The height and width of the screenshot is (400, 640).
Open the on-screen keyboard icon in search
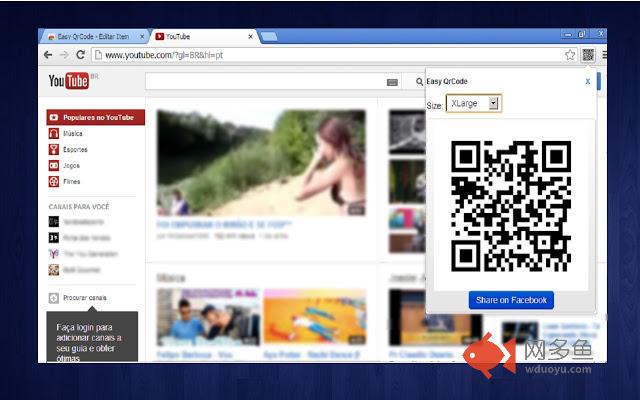coord(392,82)
